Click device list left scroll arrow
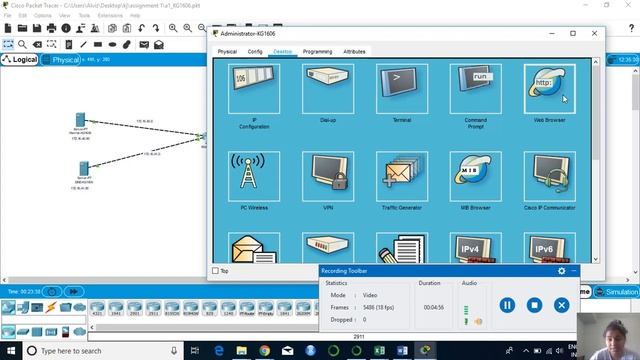 coord(92,327)
